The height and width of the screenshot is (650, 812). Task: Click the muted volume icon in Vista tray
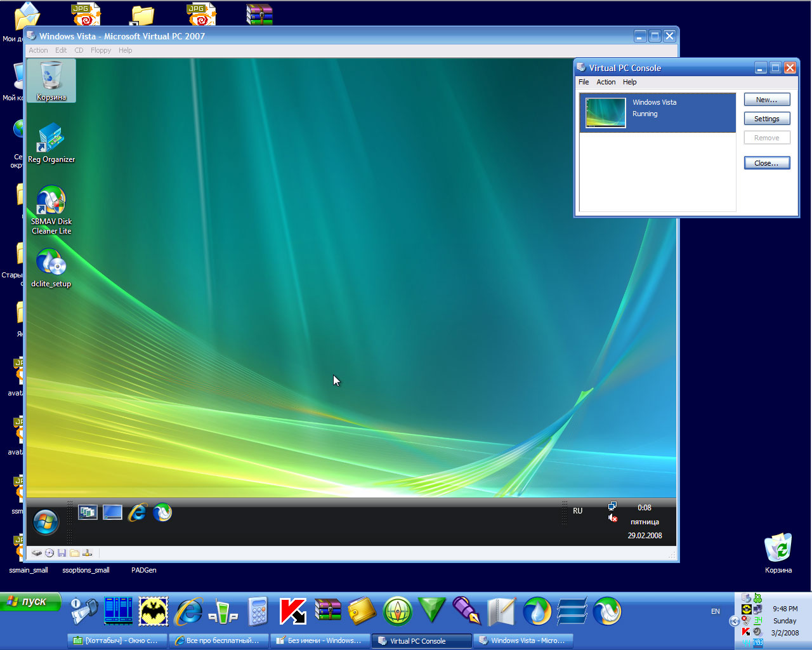coord(612,518)
